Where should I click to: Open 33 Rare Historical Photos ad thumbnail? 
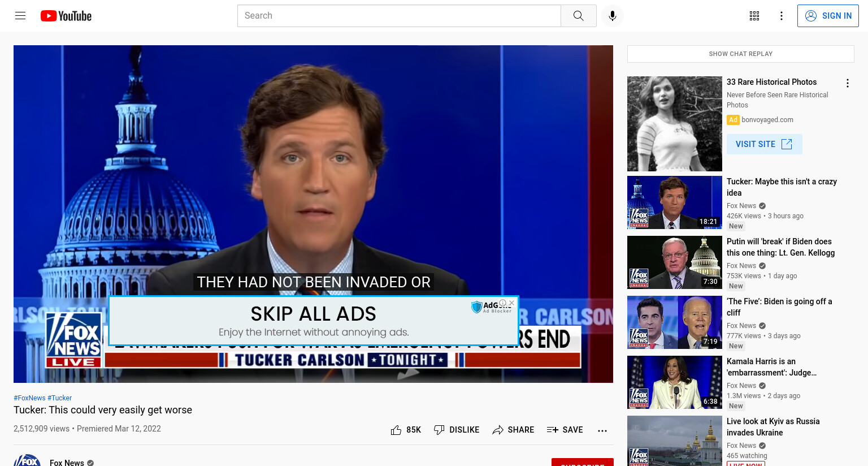tap(675, 124)
